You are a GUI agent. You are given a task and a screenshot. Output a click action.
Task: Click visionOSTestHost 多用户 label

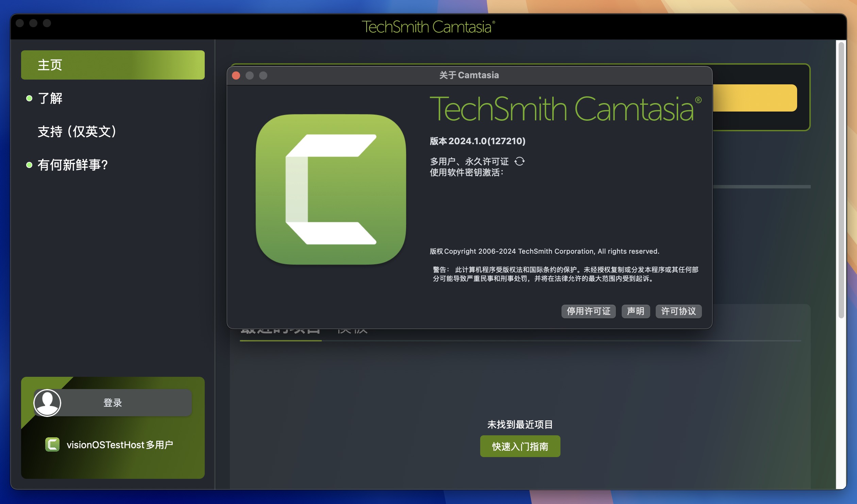pyautogui.click(x=120, y=444)
